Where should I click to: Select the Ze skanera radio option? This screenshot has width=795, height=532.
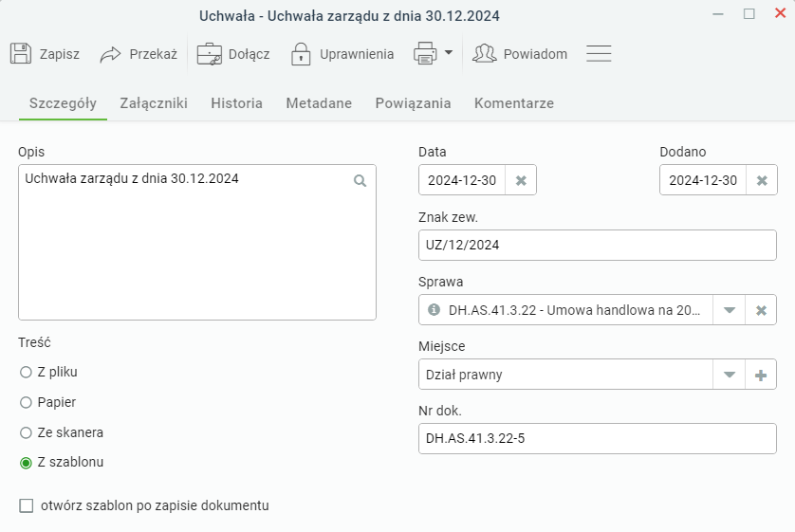coord(26,433)
